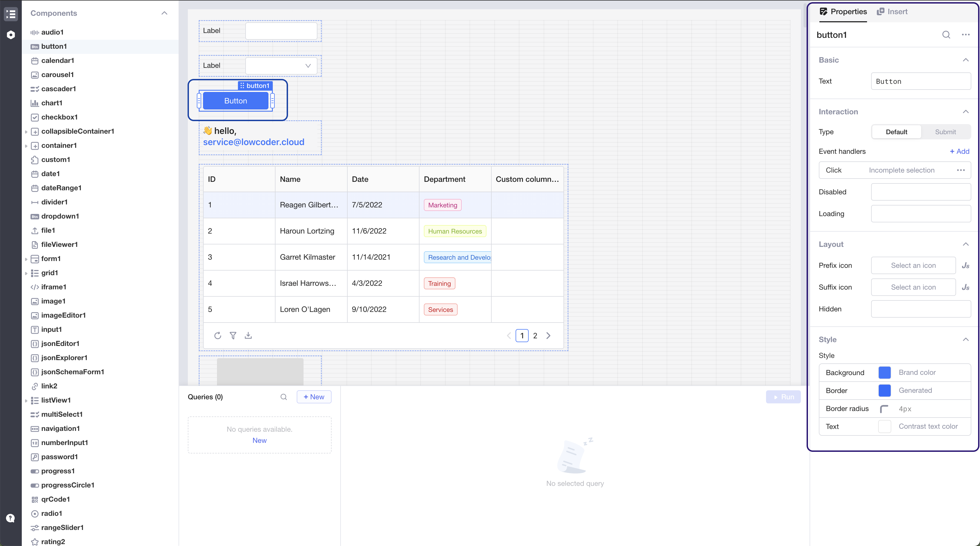Select the Submit button type
This screenshot has width=980, height=546.
pos(945,132)
